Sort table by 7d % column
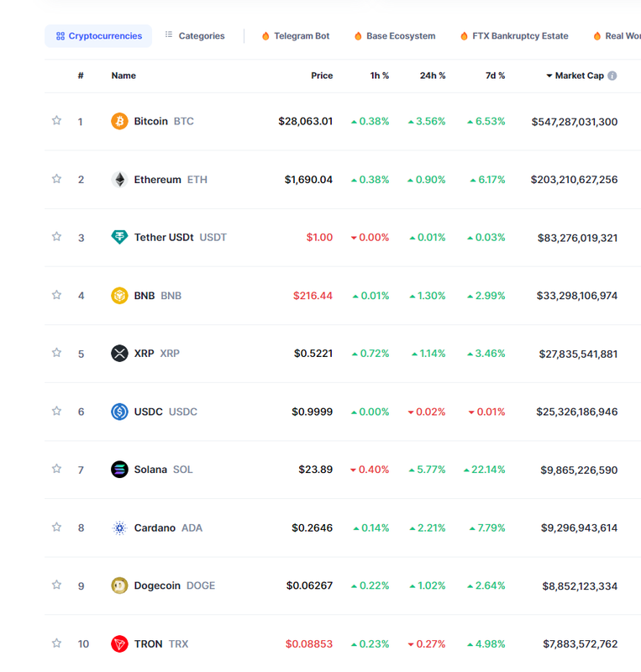Image resolution: width=641 pixels, height=672 pixels. pos(495,76)
